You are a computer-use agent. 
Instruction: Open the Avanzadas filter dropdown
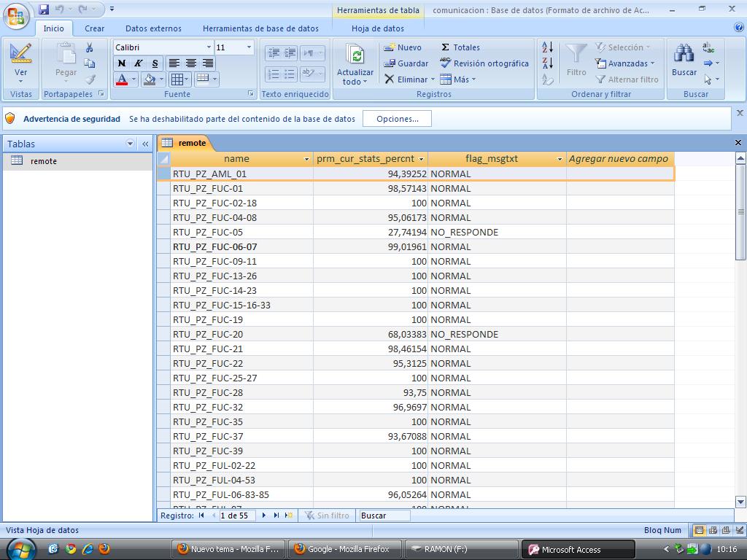click(x=625, y=63)
